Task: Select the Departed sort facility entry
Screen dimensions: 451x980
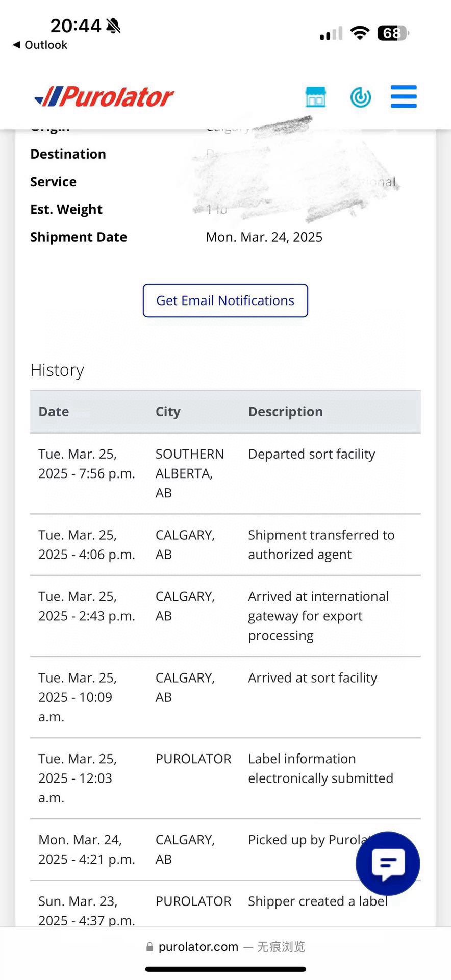Action: [x=311, y=454]
